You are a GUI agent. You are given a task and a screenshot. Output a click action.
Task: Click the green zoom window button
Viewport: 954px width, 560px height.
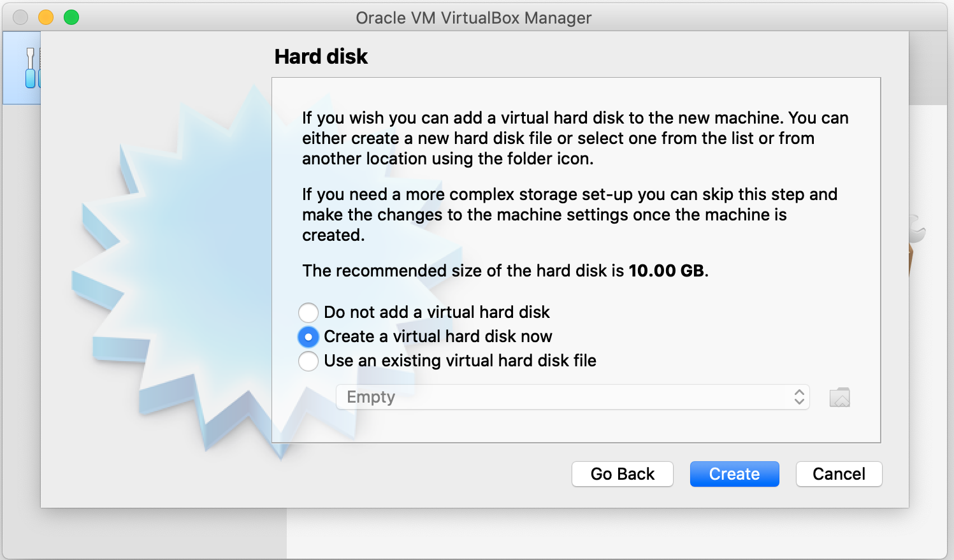tap(71, 17)
